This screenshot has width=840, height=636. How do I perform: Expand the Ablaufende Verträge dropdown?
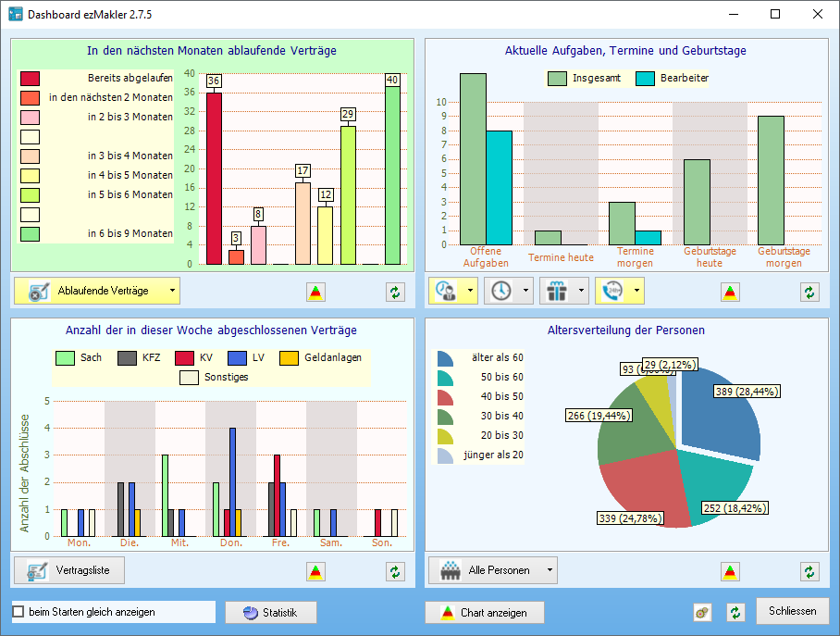tap(172, 291)
